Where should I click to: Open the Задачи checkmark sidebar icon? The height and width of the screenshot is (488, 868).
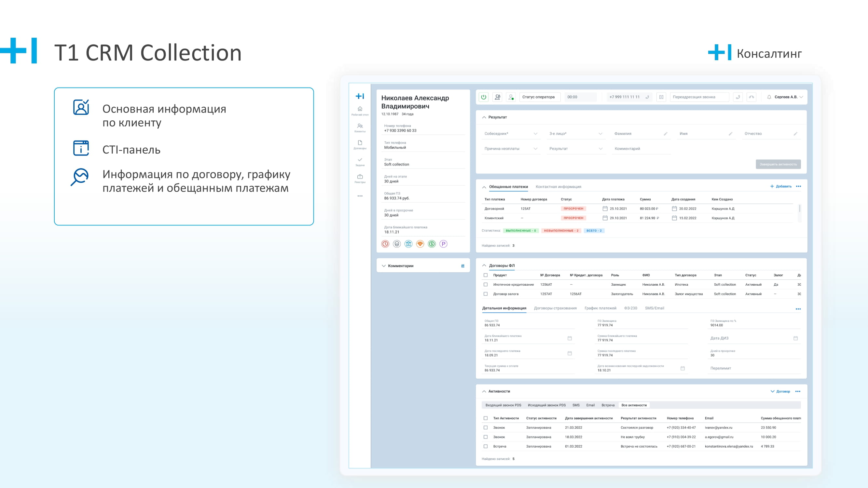[360, 160]
